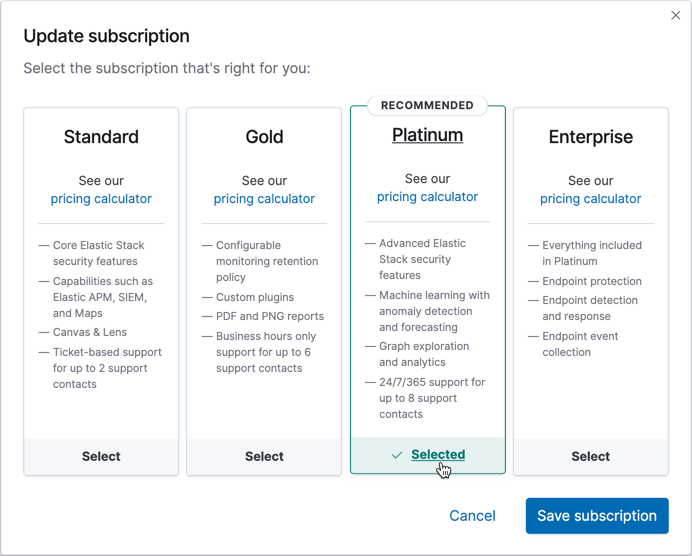
Task: Click the Platinum Selected button
Action: coord(438,454)
